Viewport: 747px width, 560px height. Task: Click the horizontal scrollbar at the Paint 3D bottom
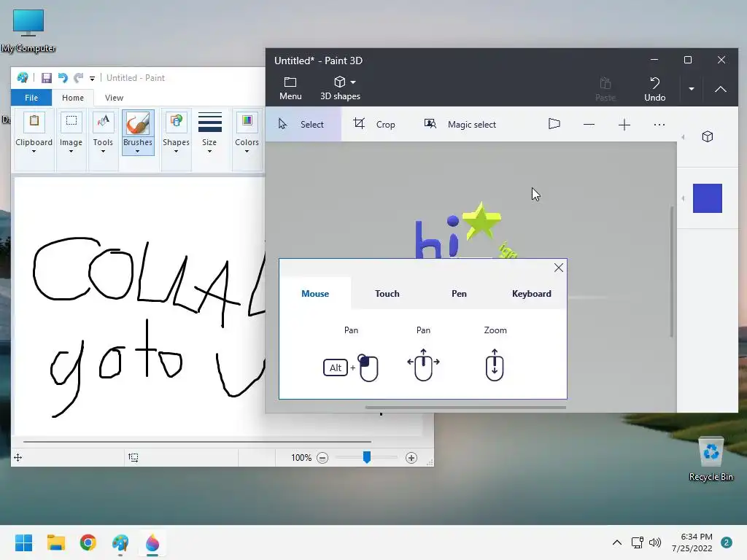click(x=465, y=408)
